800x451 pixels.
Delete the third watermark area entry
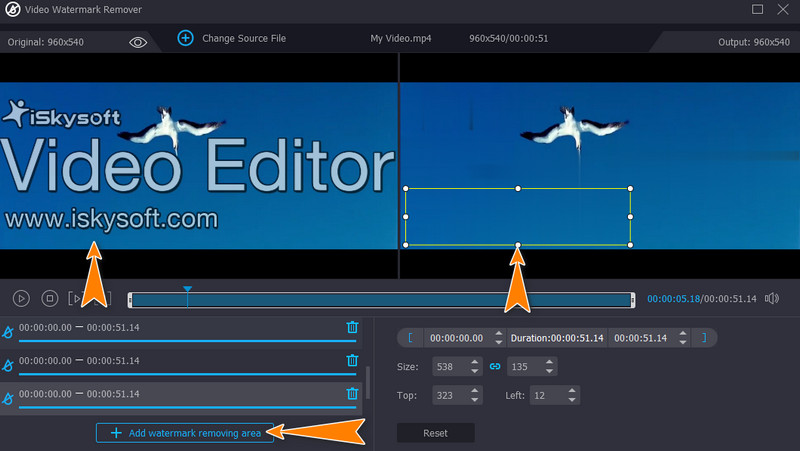tap(352, 394)
